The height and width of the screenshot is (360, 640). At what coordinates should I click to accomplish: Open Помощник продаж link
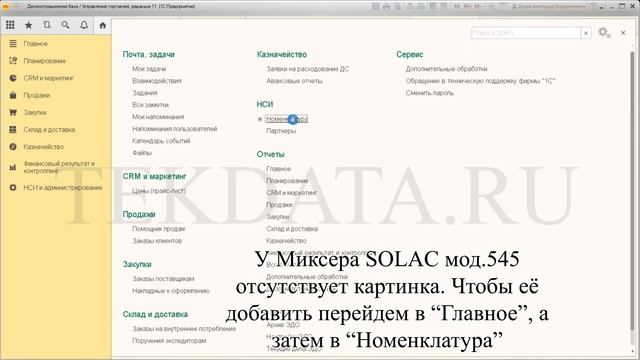tap(159, 229)
